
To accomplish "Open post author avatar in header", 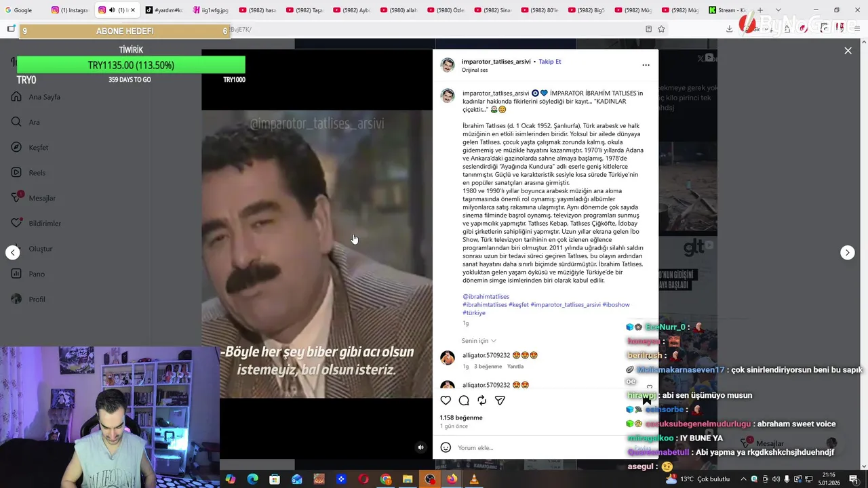I will coord(448,65).
